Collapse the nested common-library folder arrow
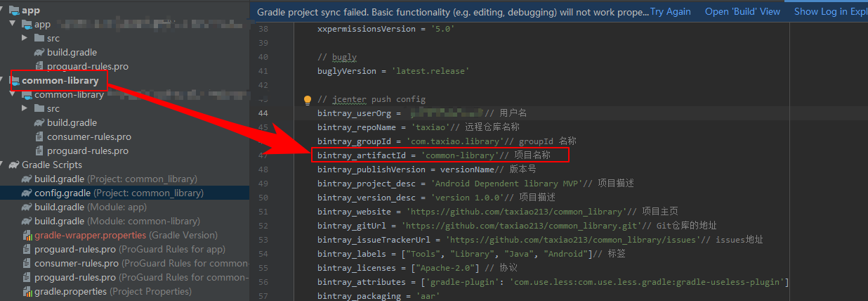Image resolution: width=868 pixels, height=301 pixels. click(x=12, y=94)
